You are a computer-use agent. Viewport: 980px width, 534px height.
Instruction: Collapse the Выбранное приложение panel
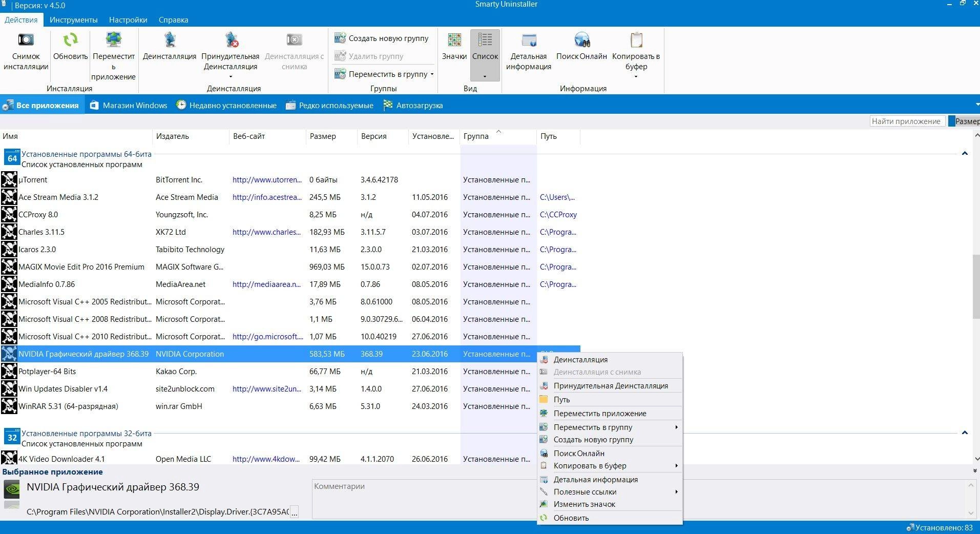click(x=974, y=470)
